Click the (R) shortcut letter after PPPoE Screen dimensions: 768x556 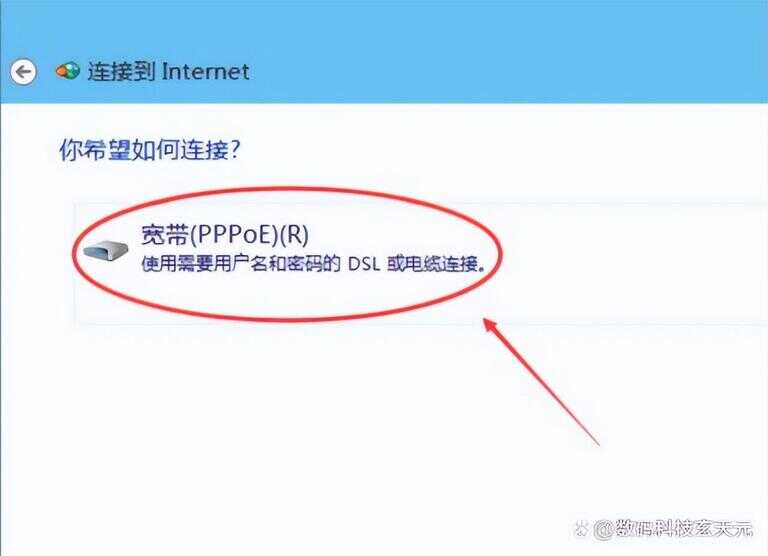pos(294,235)
